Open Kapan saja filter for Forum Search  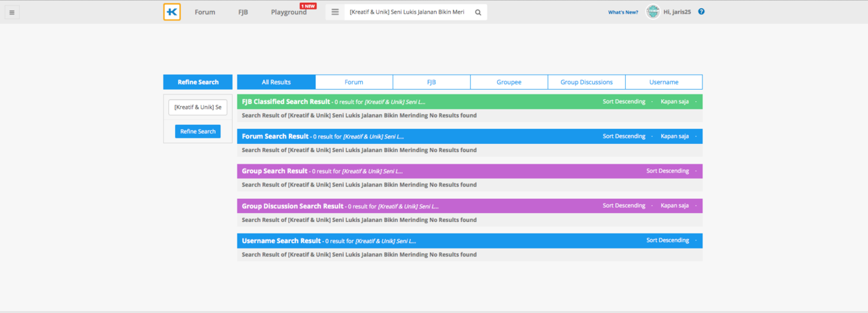pyautogui.click(x=675, y=136)
